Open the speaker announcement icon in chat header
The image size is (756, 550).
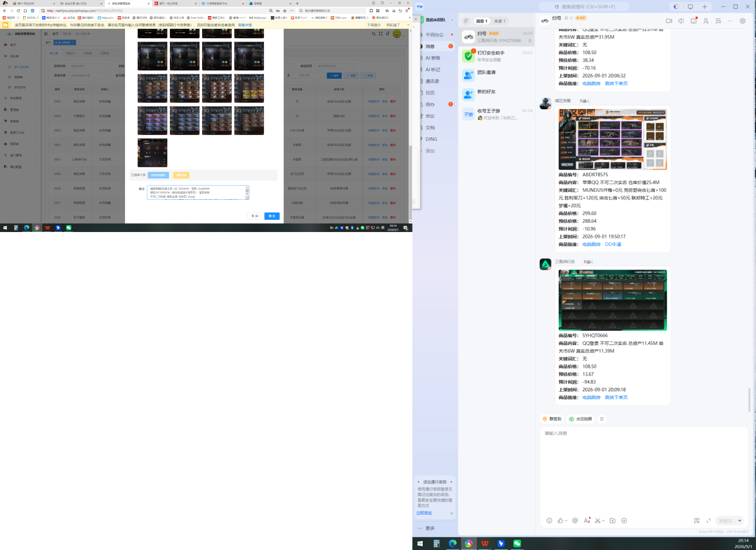tap(681, 21)
